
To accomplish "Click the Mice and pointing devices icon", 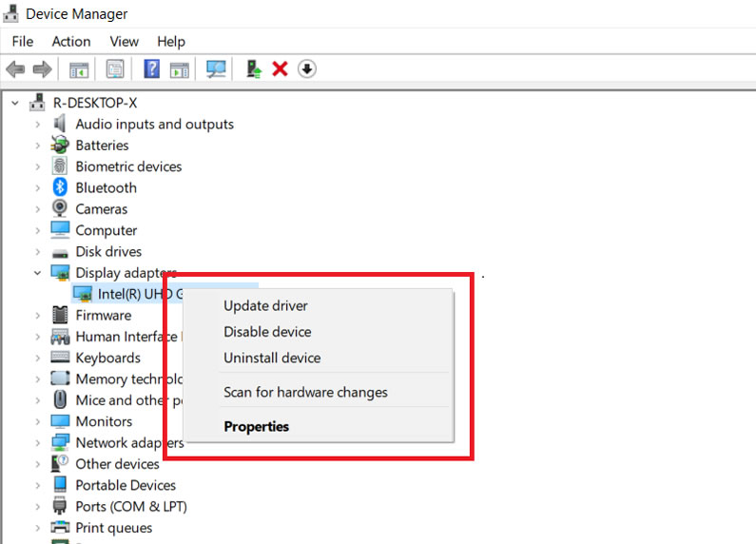I will [60, 399].
